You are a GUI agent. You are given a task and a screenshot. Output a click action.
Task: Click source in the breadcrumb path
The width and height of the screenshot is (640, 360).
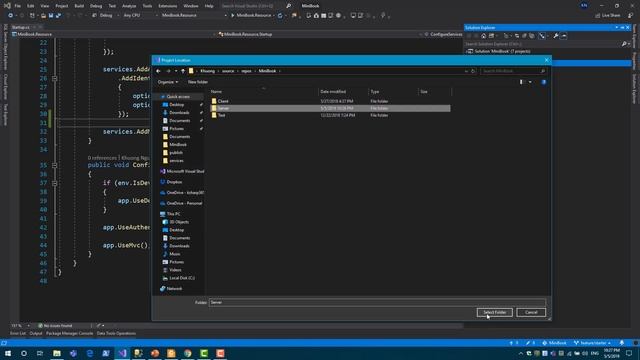coord(228,71)
